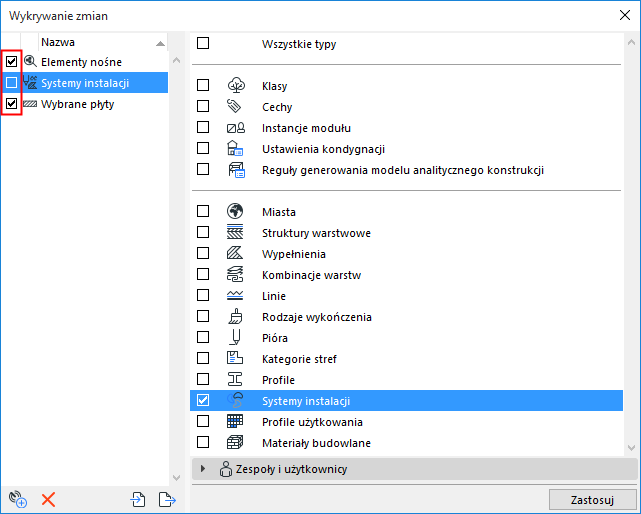Click the Struktury warstwowe icon
The width and height of the screenshot is (641, 514).
pyautogui.click(x=235, y=232)
